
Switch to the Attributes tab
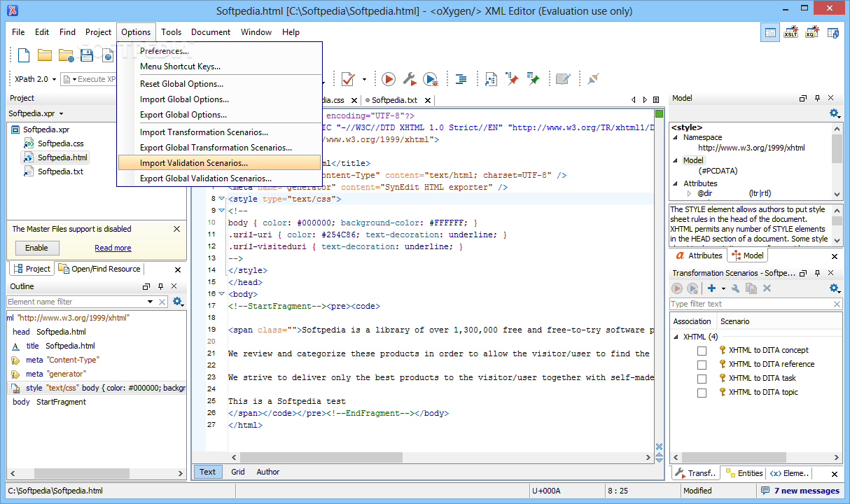[x=699, y=255]
